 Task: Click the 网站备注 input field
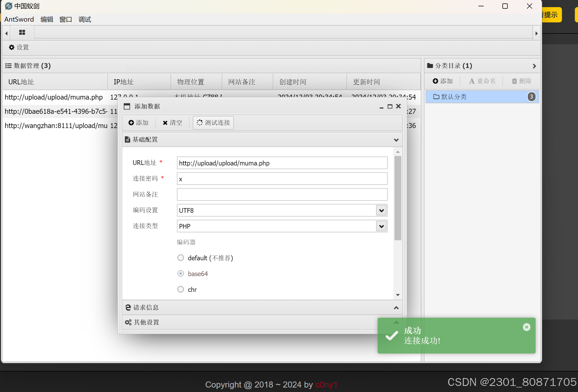point(282,194)
